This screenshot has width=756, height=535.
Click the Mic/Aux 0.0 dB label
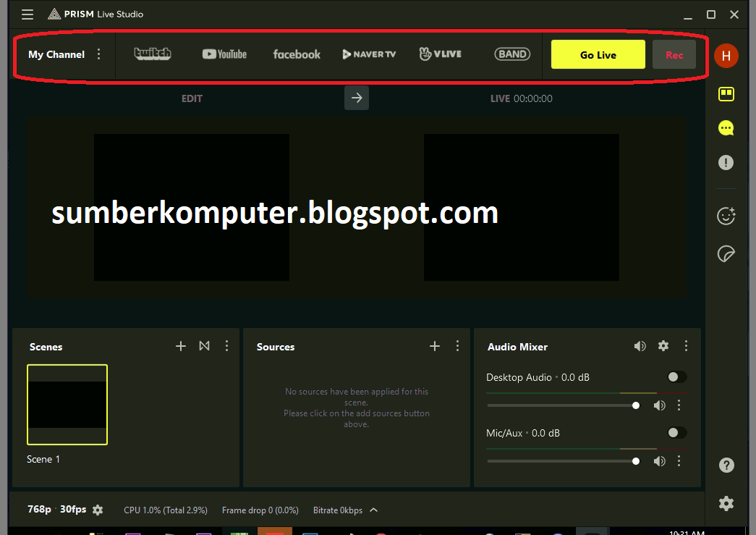coord(523,433)
